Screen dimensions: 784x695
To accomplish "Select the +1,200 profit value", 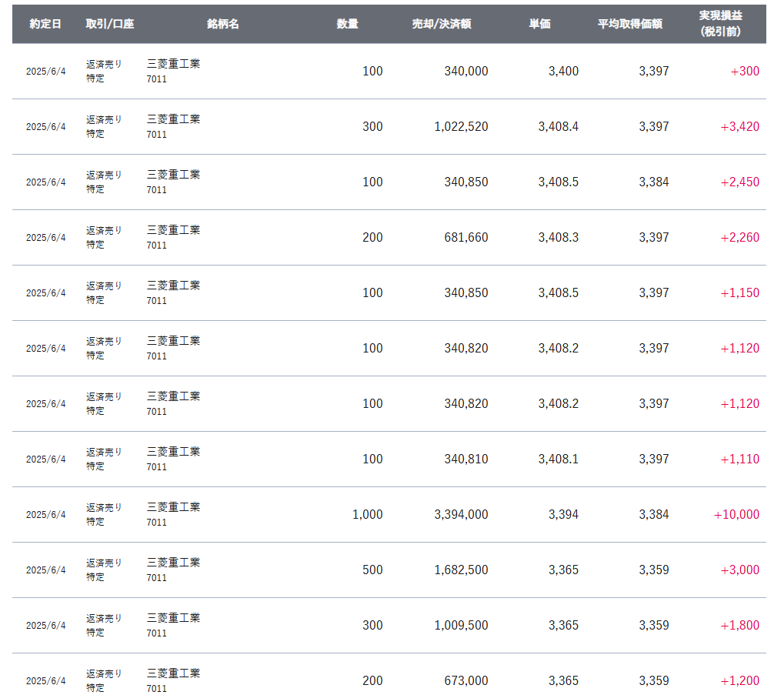I will click(740, 681).
